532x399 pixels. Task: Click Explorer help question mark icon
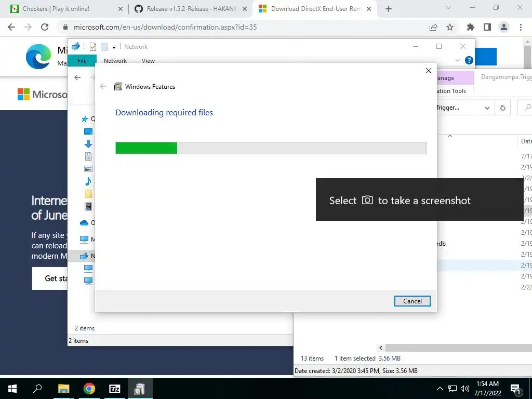coord(469,60)
